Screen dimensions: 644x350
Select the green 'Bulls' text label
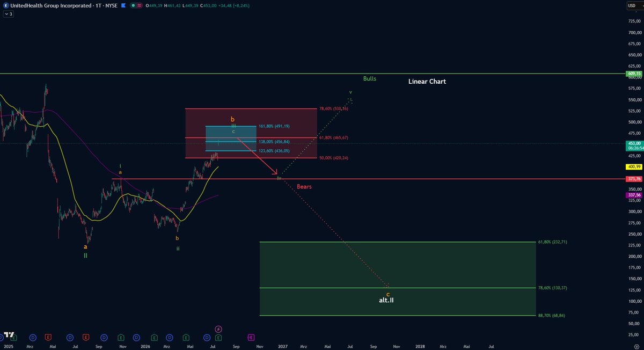[x=369, y=78]
